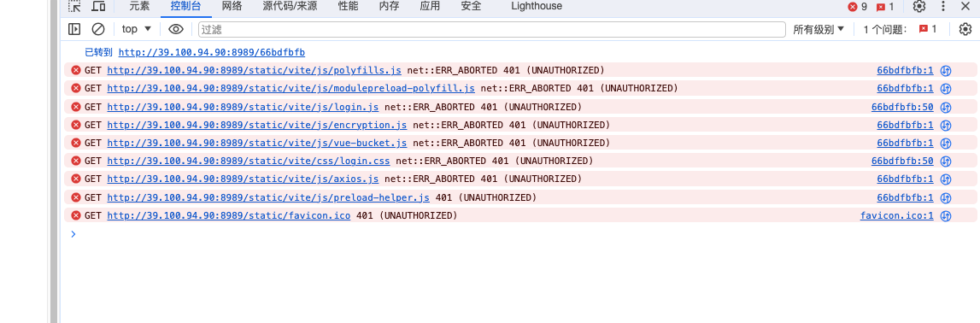Click the 9 errors counter badge
The image size is (980, 323).
(857, 6)
